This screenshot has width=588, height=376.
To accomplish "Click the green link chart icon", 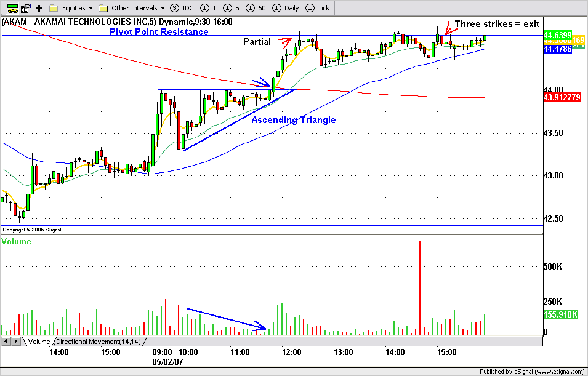I will click(x=12, y=7).
